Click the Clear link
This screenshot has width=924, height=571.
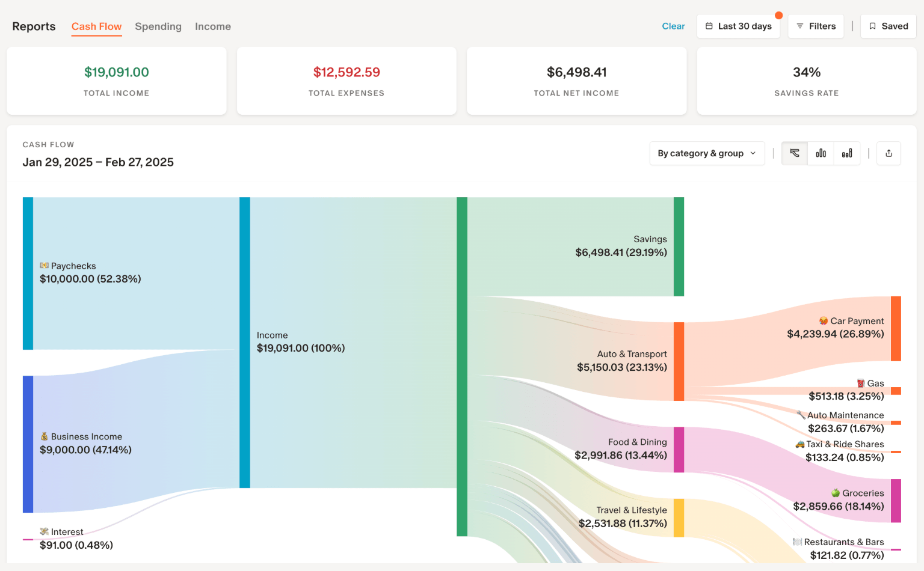[x=673, y=26]
